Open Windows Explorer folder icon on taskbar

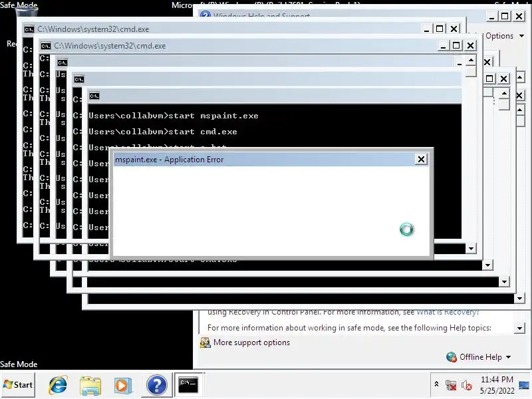(90, 386)
